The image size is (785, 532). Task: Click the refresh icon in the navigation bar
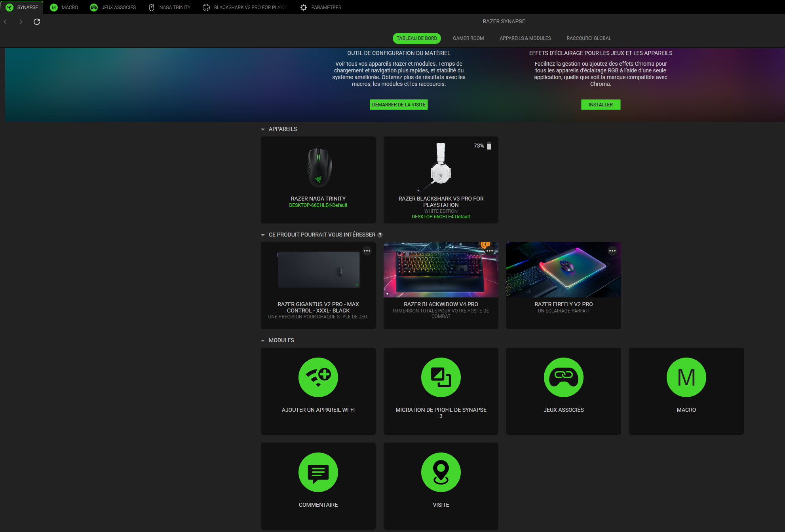pos(37,22)
